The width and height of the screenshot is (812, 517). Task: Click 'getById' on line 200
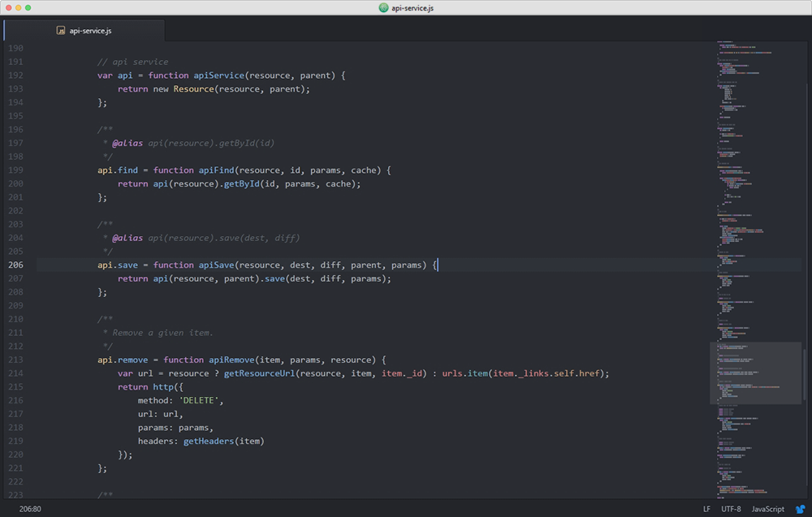241,183
